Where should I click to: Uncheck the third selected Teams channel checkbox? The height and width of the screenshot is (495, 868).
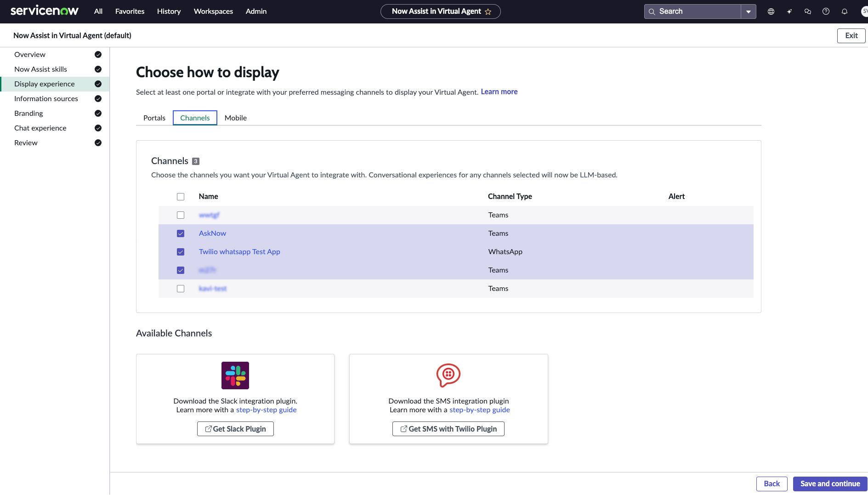[x=181, y=270]
